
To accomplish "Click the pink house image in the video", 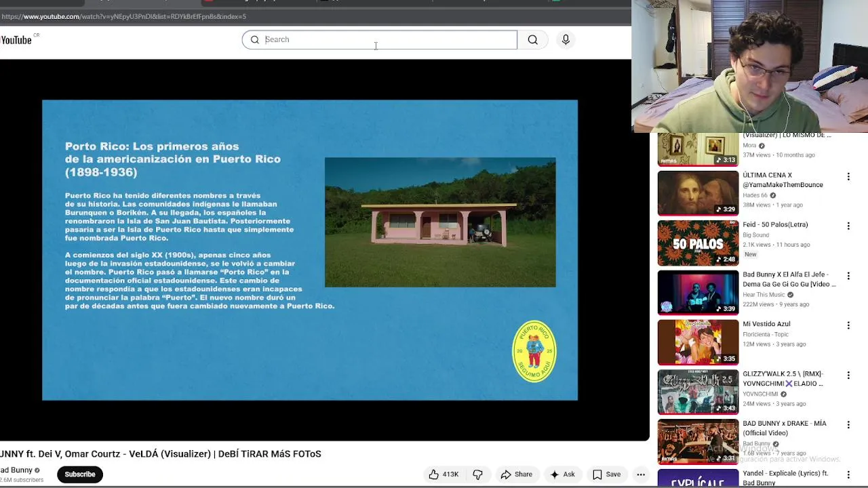I will [x=440, y=222].
